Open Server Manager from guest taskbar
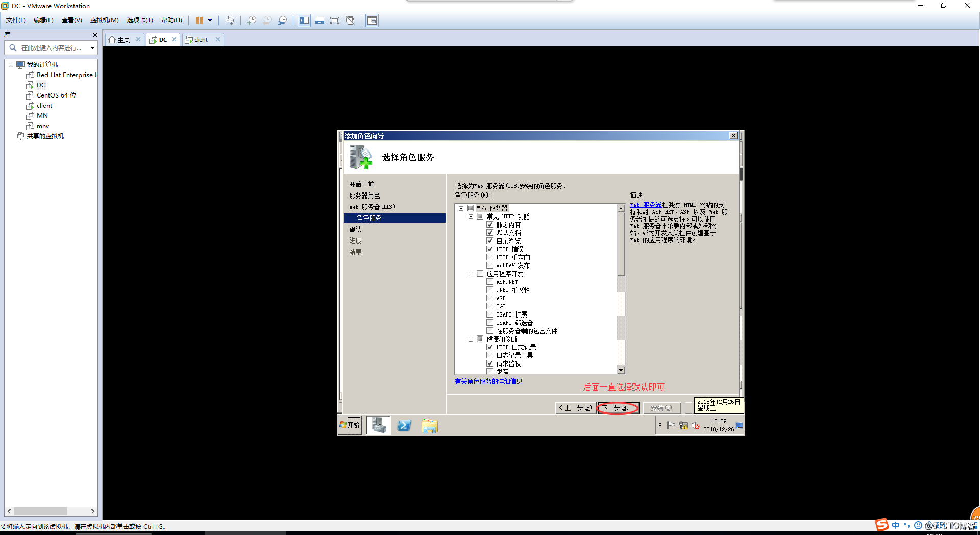980x535 pixels. pyautogui.click(x=379, y=425)
